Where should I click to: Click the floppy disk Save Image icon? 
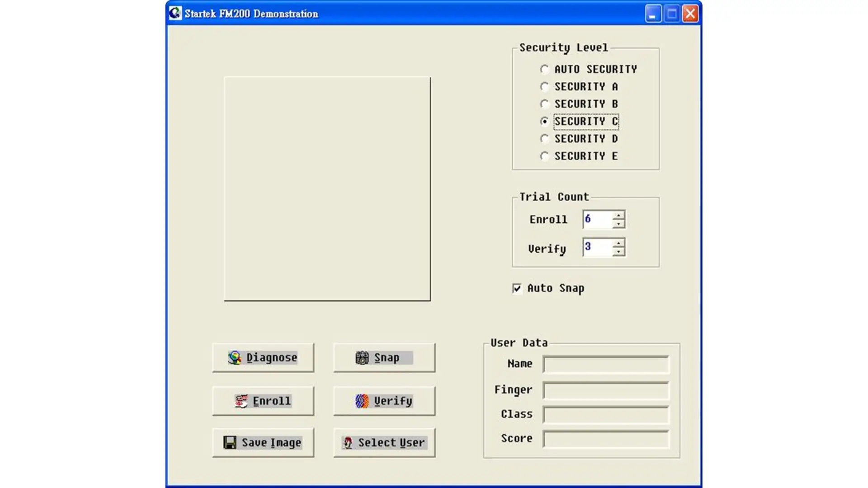(x=230, y=442)
